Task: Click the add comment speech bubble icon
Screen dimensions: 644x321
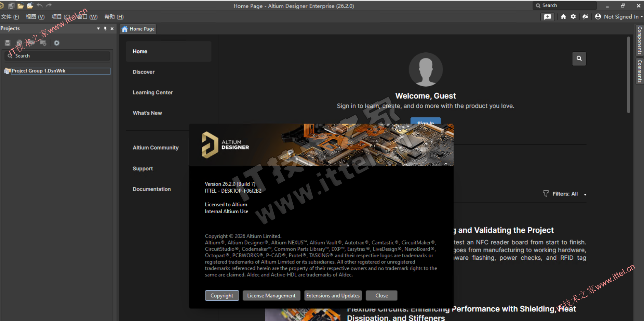Action: [547, 17]
